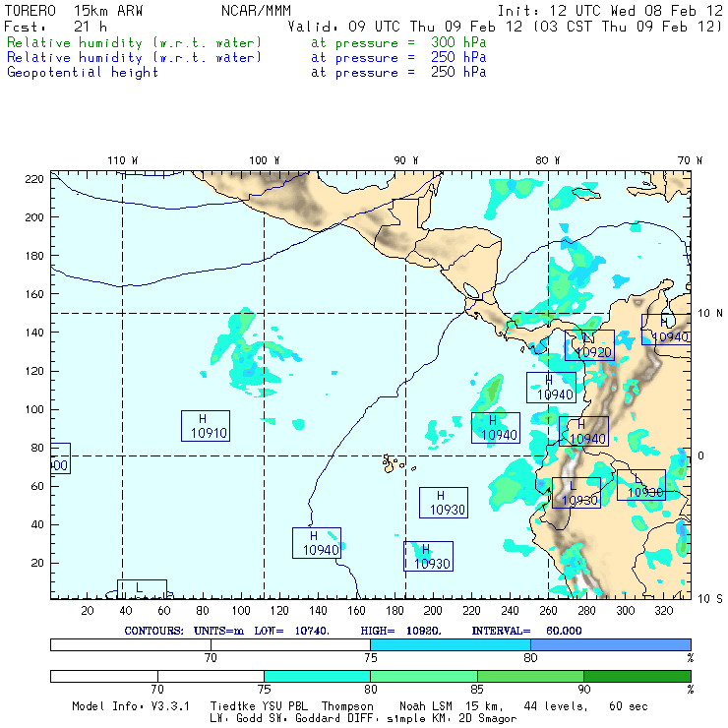
Task: Click the green "Relative humidity (w.r.t. water)" label
Action: (x=134, y=42)
